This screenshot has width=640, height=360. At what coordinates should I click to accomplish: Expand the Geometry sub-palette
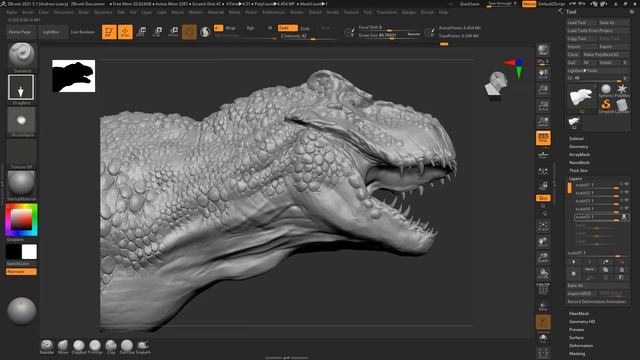pos(579,147)
